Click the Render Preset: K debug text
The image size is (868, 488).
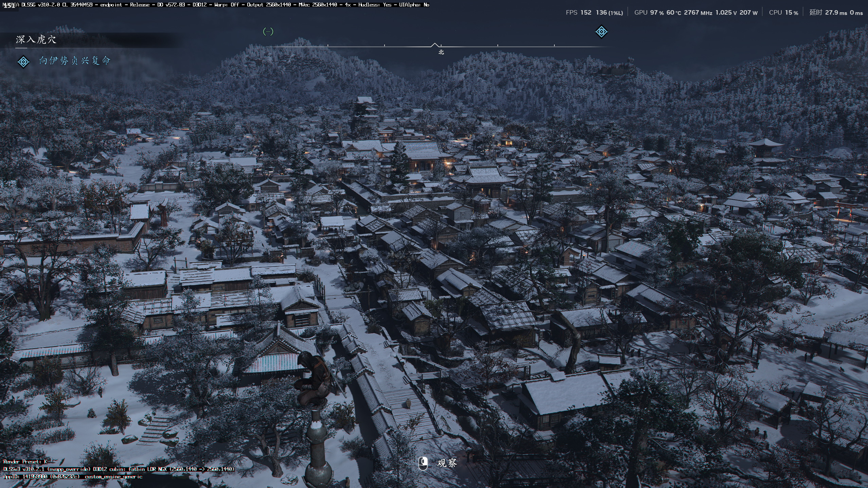25,462
